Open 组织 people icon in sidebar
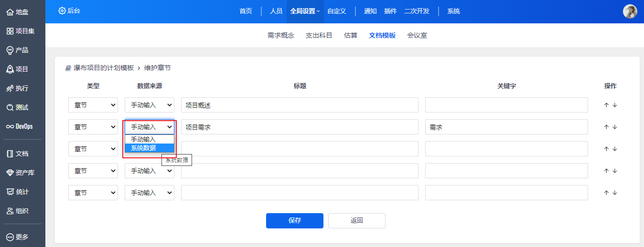This screenshot has height=247, width=644. 10,211
